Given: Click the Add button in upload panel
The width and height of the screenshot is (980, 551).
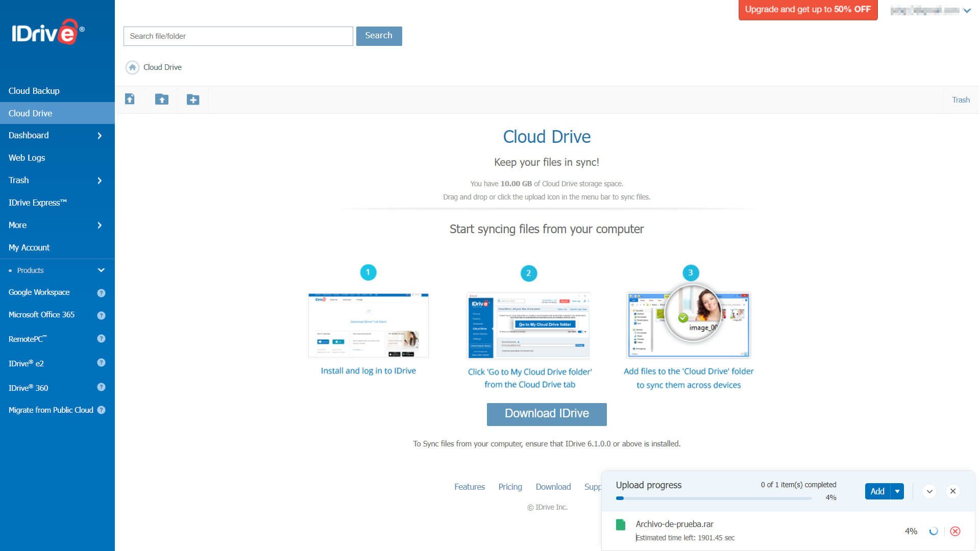Looking at the screenshot, I should pyautogui.click(x=877, y=491).
